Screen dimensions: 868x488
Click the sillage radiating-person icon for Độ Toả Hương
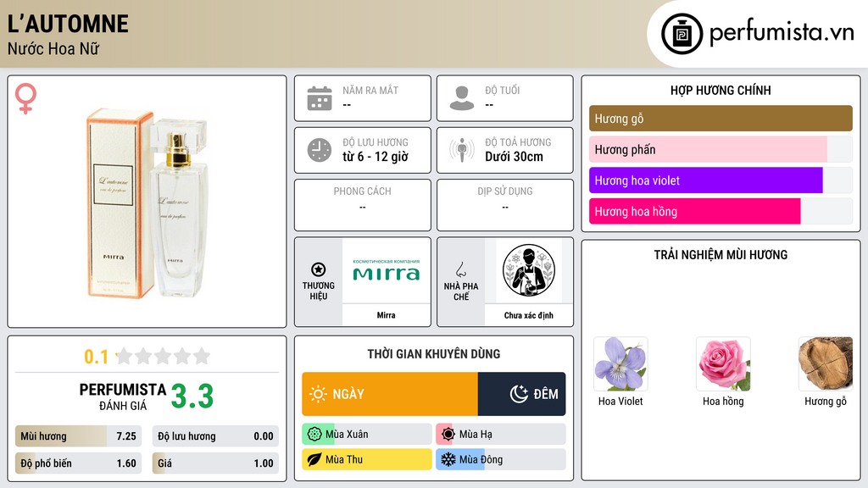462,150
